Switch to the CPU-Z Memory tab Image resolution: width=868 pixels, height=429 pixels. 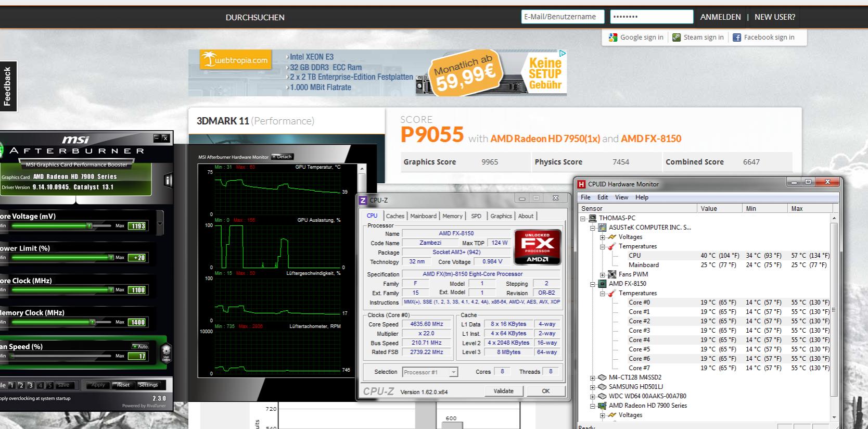pos(452,216)
